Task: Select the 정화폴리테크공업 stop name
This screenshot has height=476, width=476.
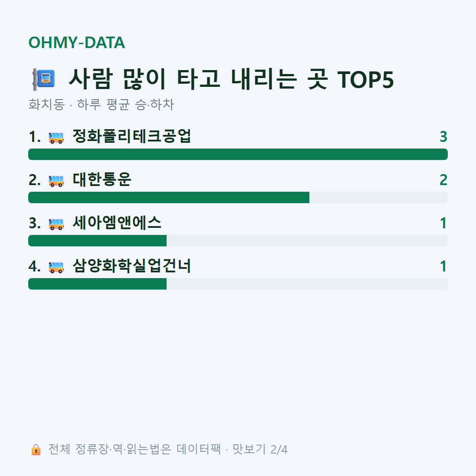Action: coord(132,136)
